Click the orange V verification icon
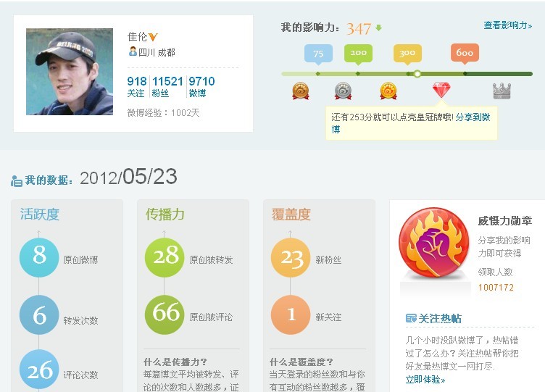Screen dimensions: 545x392 pyautogui.click(x=153, y=36)
